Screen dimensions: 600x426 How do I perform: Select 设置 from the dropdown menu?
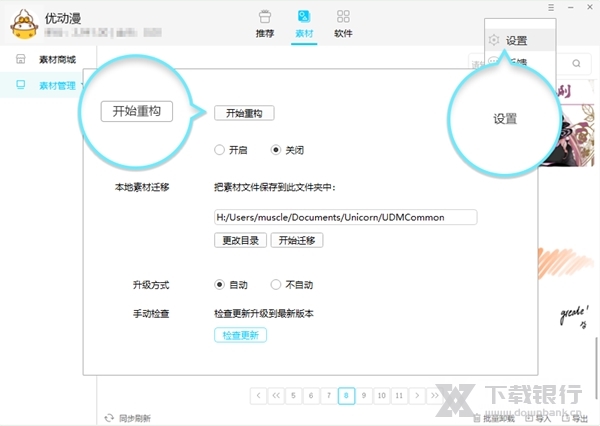click(x=520, y=40)
